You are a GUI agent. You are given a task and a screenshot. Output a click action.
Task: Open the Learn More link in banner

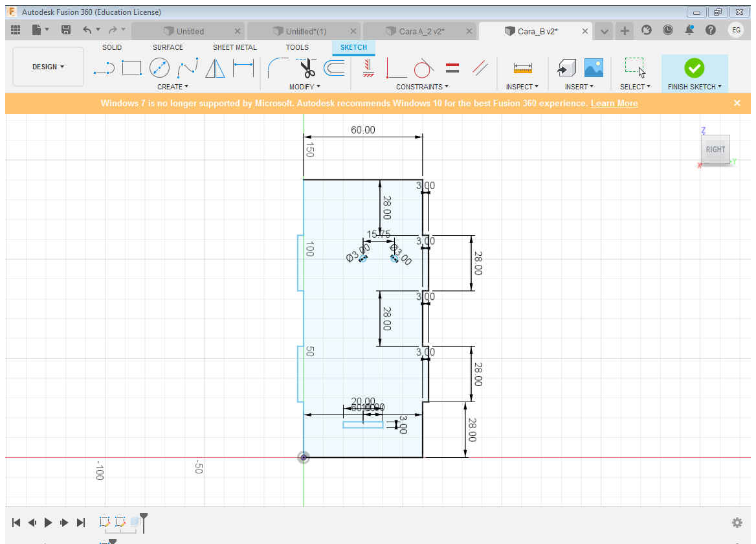pos(614,104)
